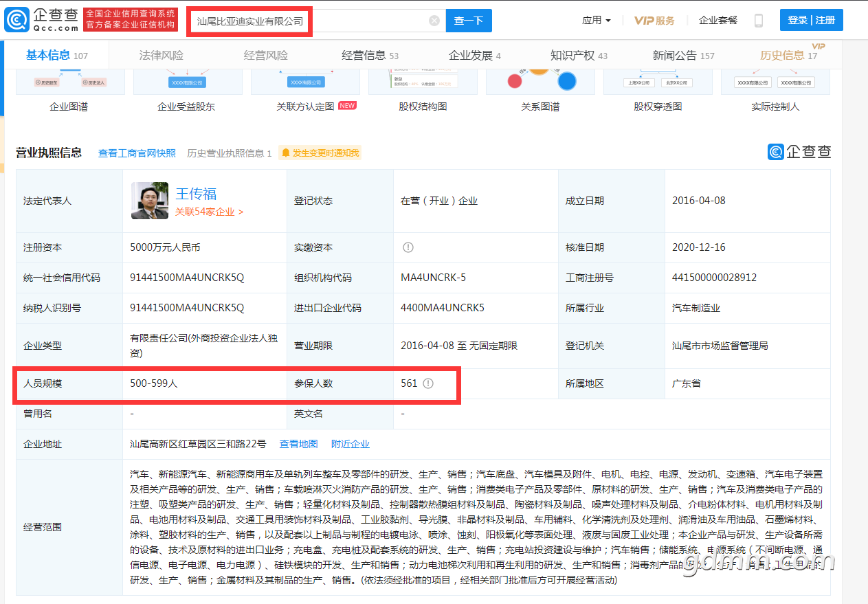Select approval date 2020-12-16
The height and width of the screenshot is (604, 868).
click(x=699, y=247)
